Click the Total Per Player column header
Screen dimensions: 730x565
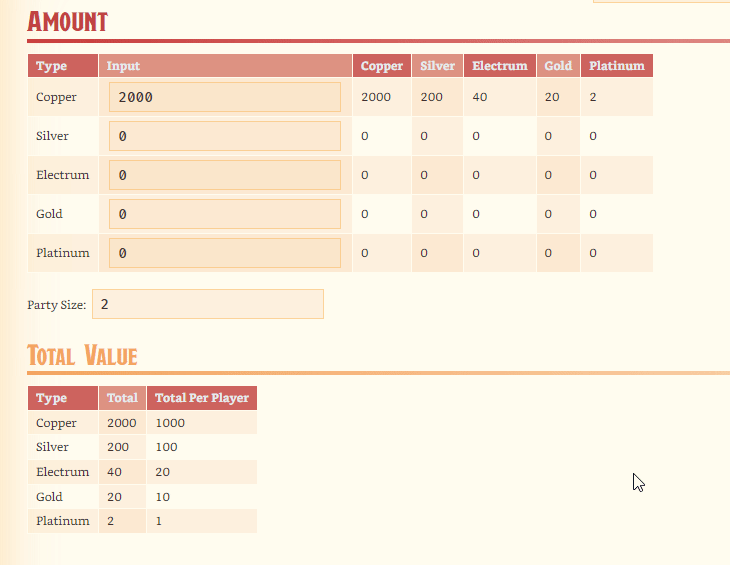coord(202,398)
